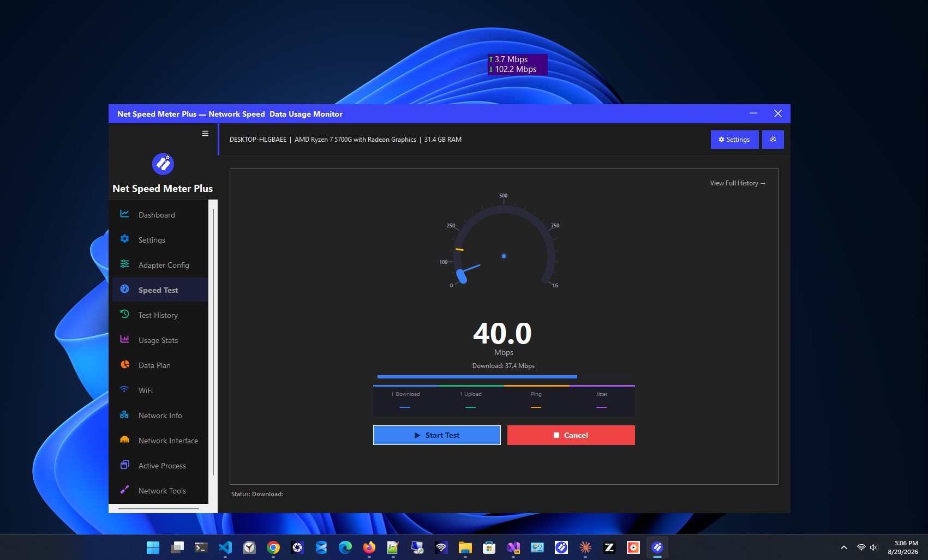
Task: Show hidden system tray icons
Action: click(844, 547)
